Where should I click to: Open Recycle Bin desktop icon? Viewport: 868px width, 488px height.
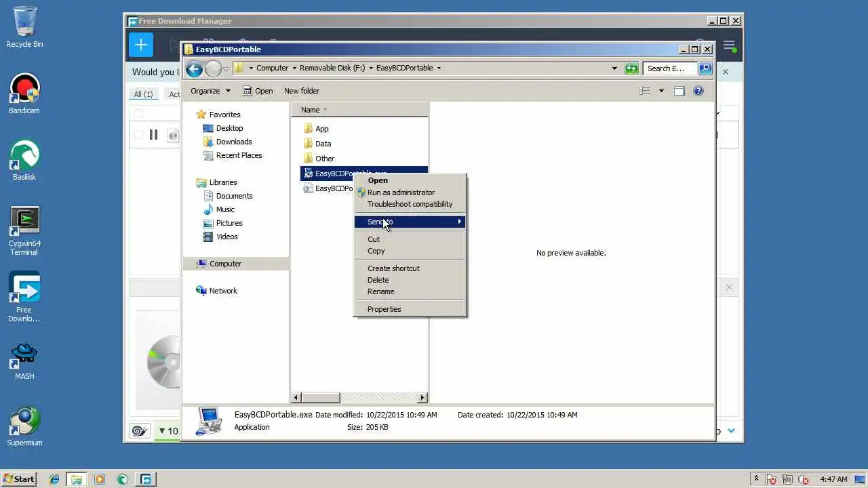click(x=24, y=27)
